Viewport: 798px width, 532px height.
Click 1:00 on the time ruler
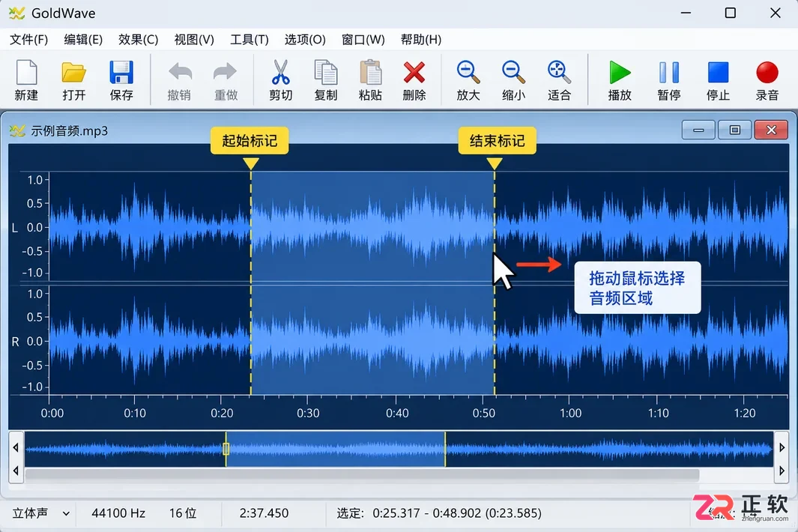[x=570, y=413]
